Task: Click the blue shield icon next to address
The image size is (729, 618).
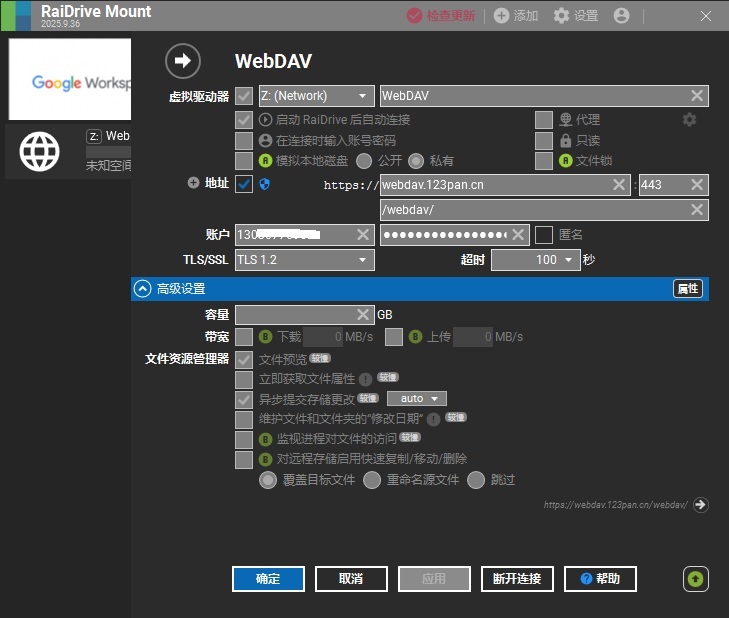Action: 265,184
